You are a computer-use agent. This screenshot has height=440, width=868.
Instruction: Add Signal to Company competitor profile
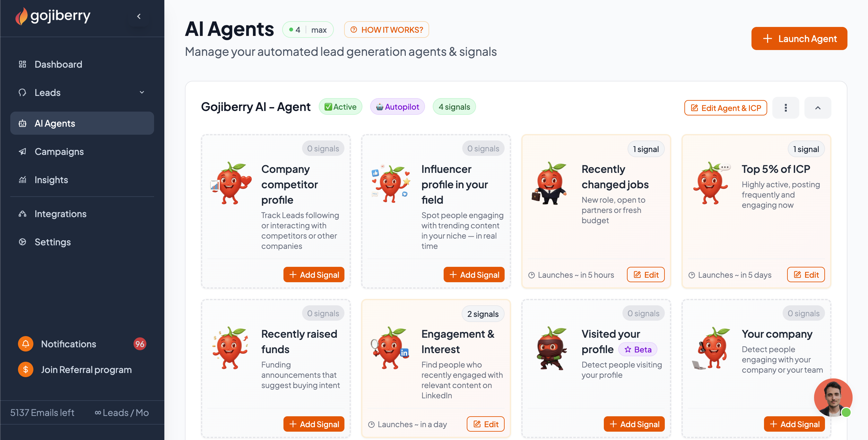pos(314,275)
